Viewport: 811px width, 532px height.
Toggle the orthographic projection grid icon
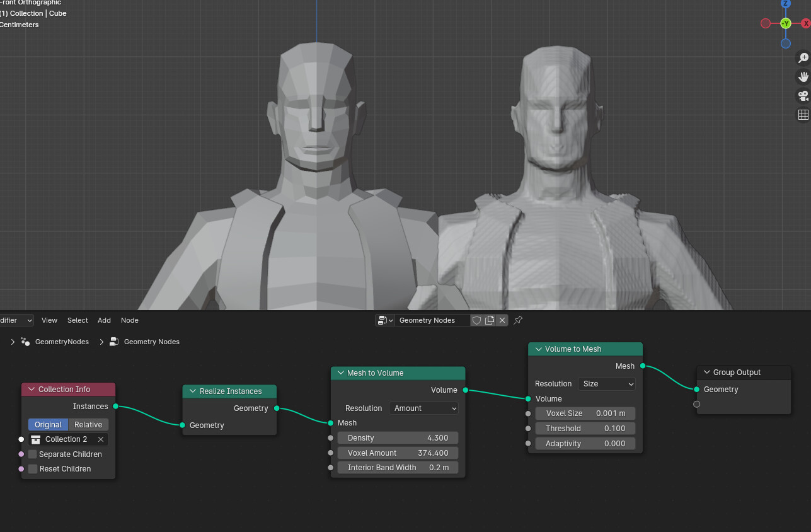803,115
